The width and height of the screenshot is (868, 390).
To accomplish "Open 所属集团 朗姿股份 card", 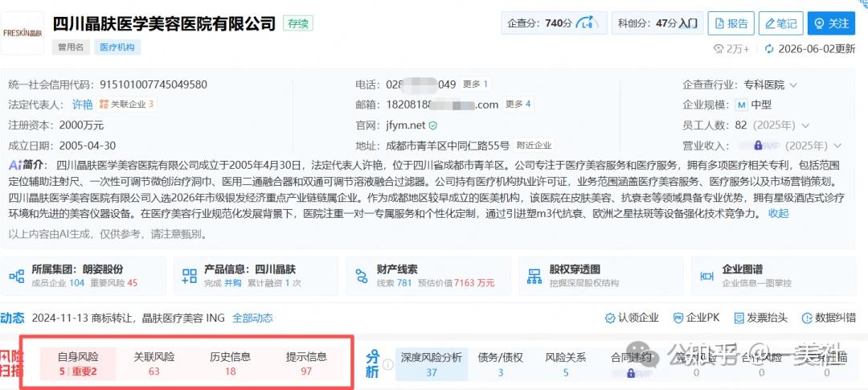I will pyautogui.click(x=84, y=275).
